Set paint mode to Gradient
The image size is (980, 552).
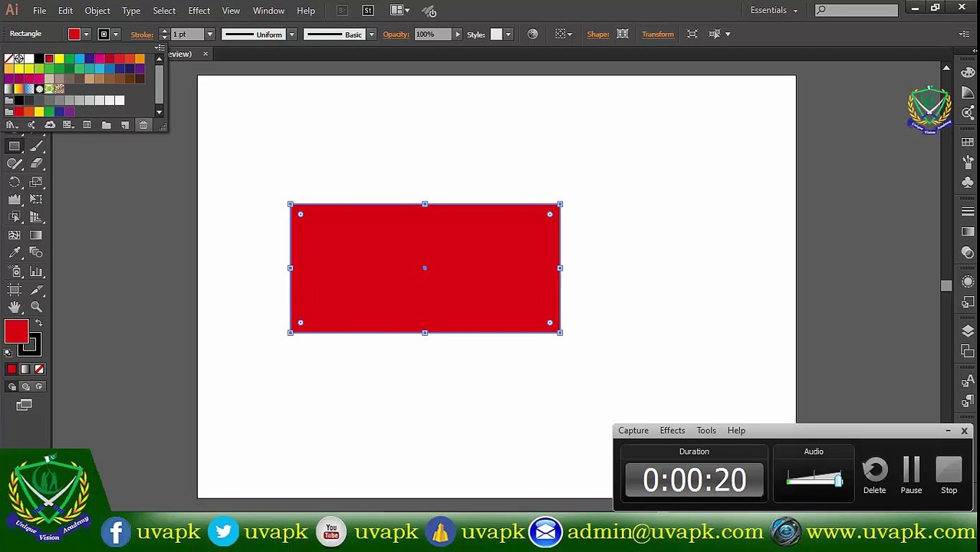25,370
